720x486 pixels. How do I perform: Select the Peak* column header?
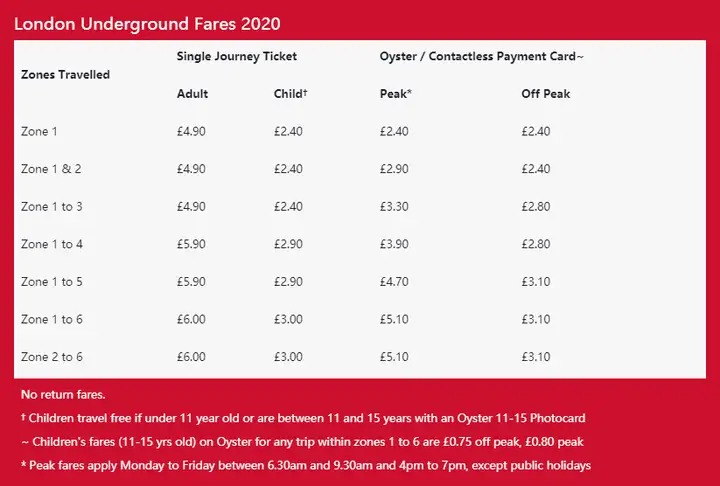[395, 94]
